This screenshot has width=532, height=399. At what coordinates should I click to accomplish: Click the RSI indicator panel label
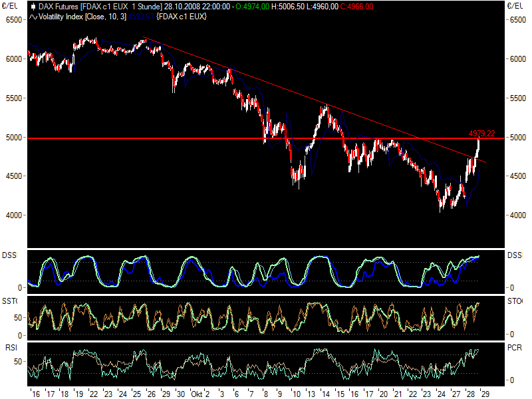click(11, 347)
